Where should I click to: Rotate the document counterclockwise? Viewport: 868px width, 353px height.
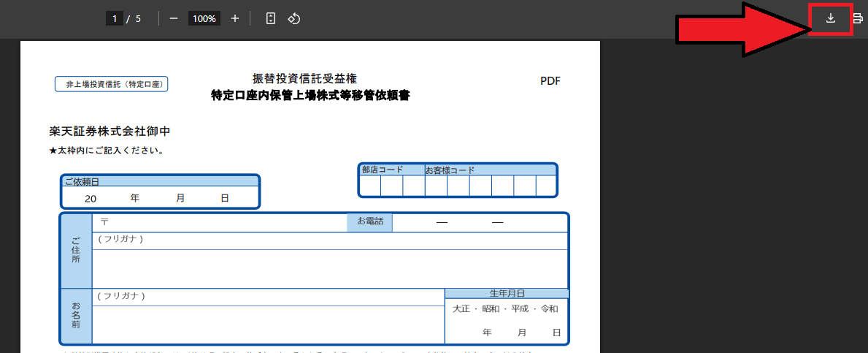(293, 18)
